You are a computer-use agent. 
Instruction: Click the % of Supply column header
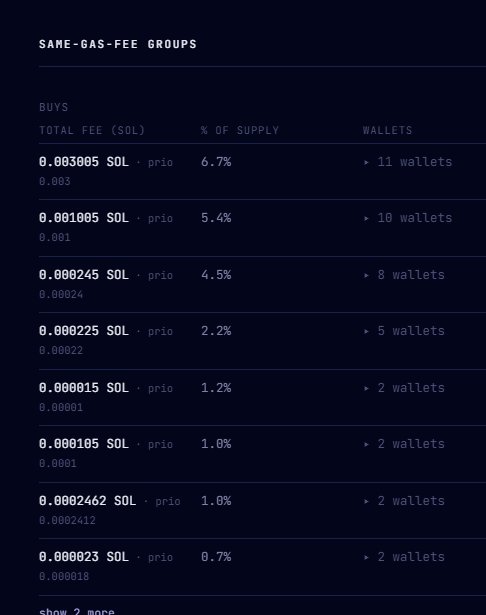(x=240, y=130)
